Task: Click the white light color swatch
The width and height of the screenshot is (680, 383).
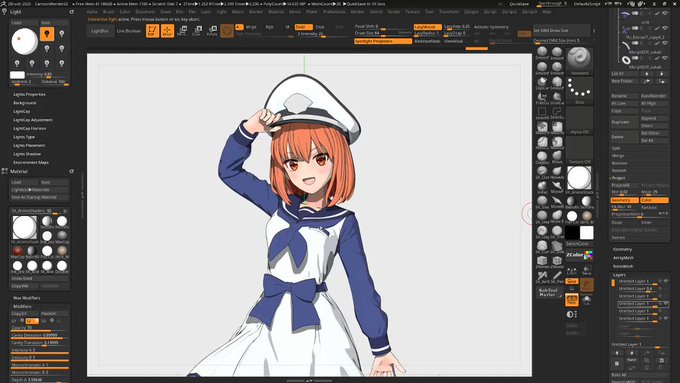Action: point(17,75)
